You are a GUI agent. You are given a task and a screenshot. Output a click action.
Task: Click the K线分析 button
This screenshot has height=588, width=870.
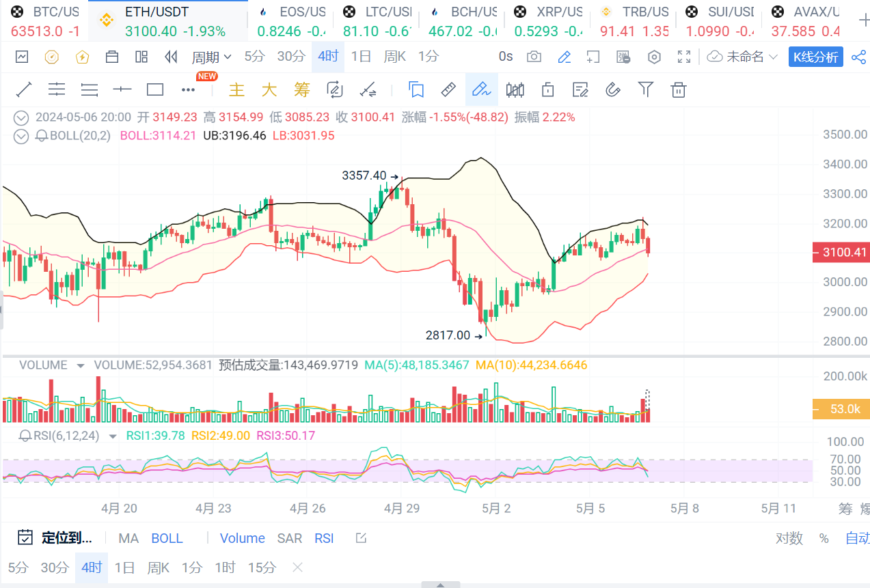click(816, 57)
